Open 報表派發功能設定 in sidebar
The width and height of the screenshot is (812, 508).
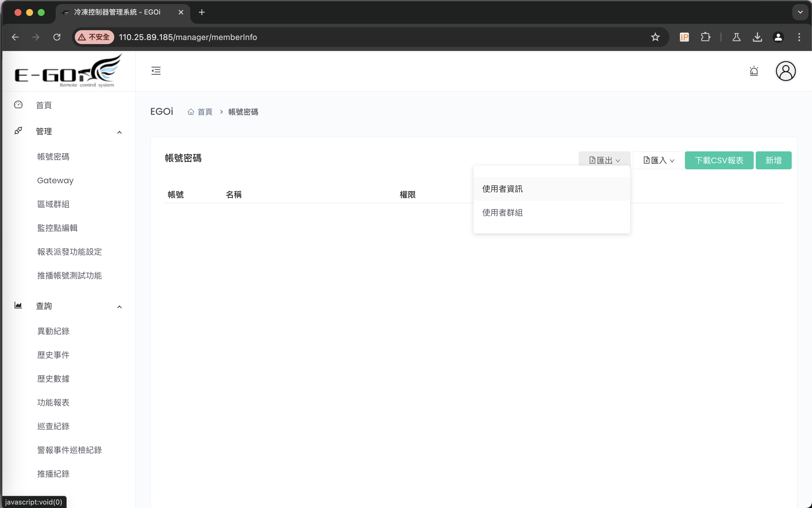click(x=70, y=252)
